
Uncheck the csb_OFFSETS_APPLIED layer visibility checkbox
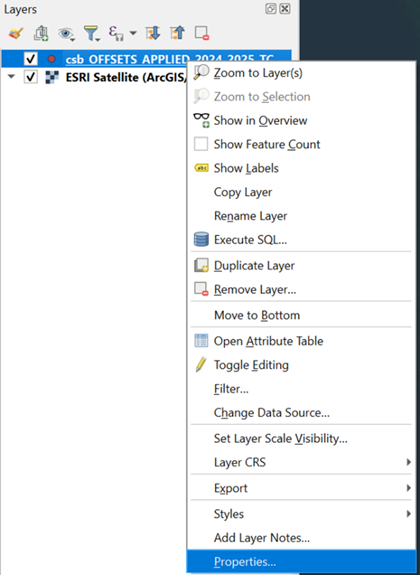point(30,59)
